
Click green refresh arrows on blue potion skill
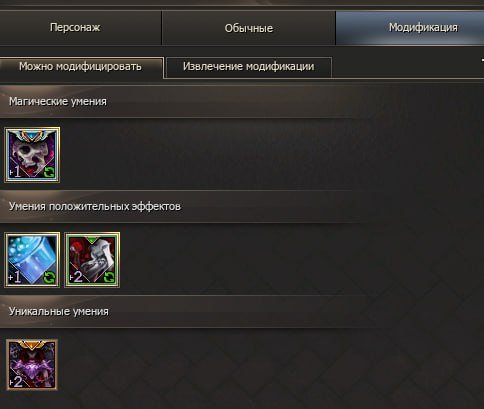coord(49,277)
